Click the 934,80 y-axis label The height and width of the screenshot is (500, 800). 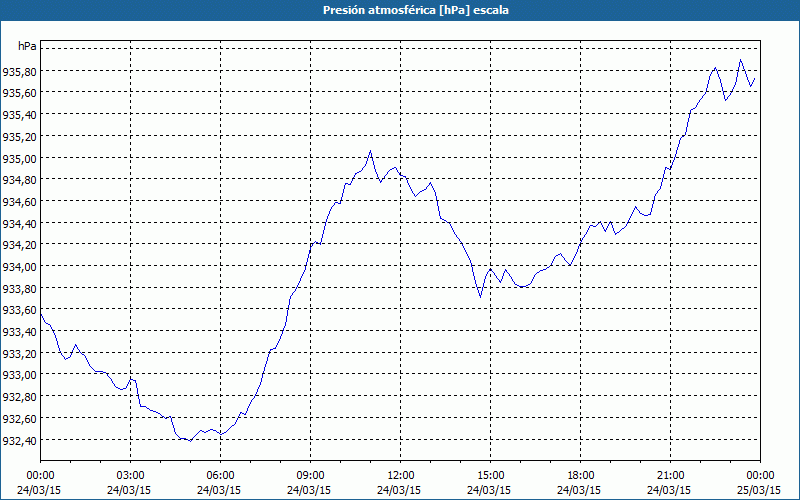pyautogui.click(x=19, y=180)
